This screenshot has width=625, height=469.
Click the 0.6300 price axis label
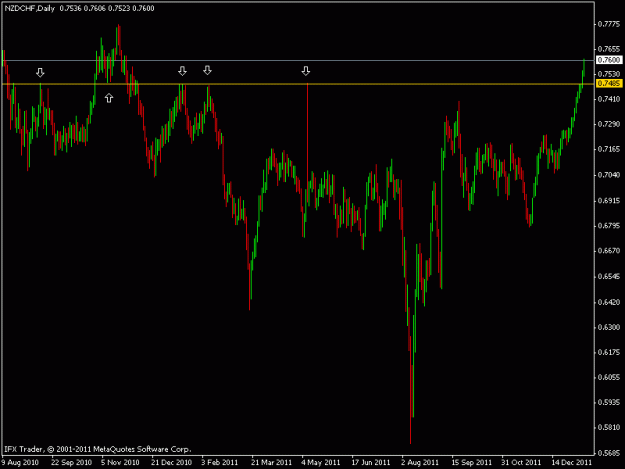click(609, 327)
